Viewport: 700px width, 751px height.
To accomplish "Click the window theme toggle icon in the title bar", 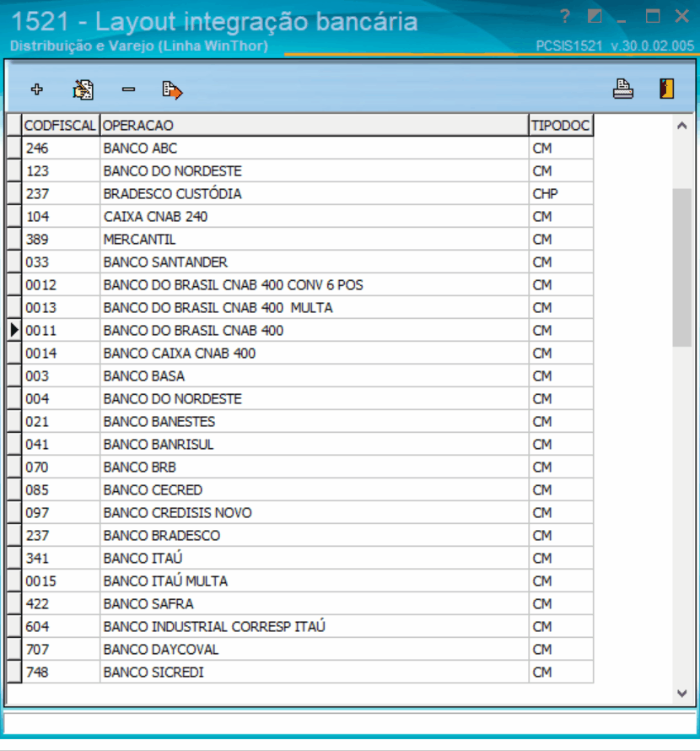I will point(595,17).
